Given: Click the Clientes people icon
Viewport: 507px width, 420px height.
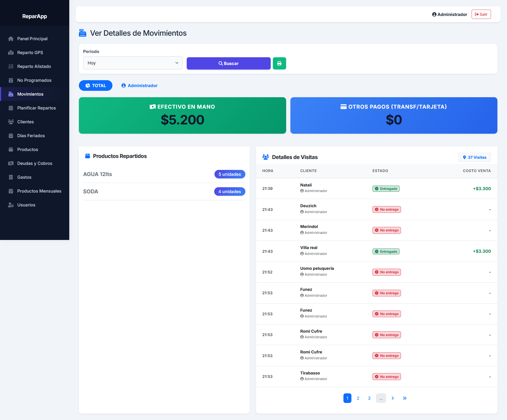Looking at the screenshot, I should coord(11,122).
